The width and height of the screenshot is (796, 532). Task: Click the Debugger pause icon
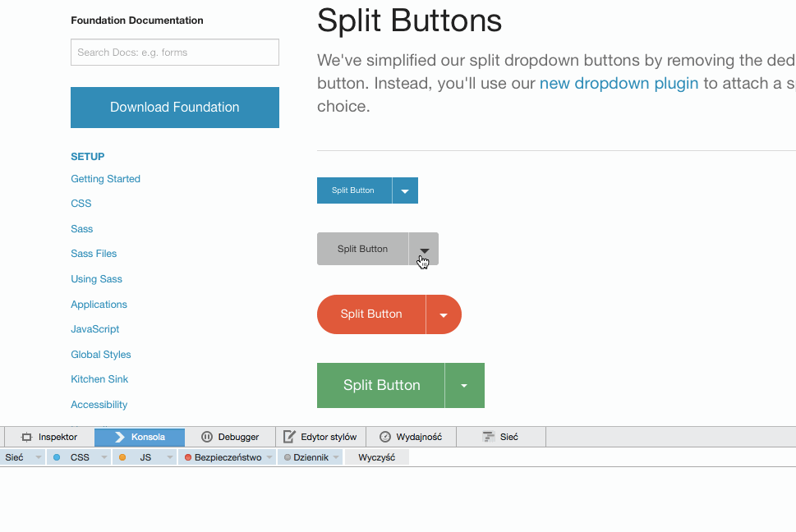pos(206,437)
